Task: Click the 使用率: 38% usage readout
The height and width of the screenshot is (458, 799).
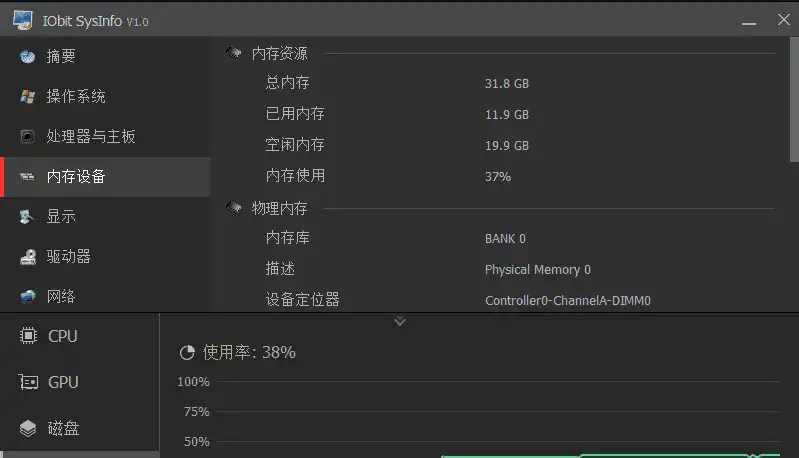Action: pyautogui.click(x=249, y=353)
